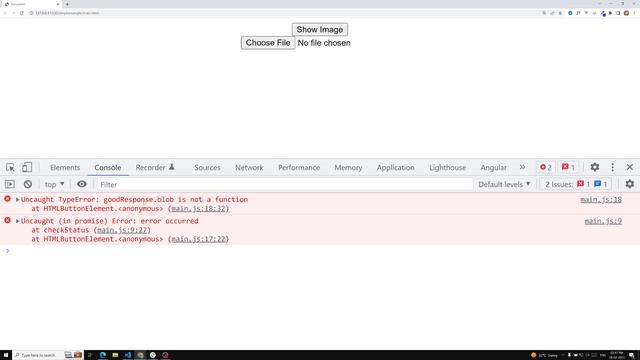Screen dimensions: 640x360
Task: Open a new browser tab with plus
Action: pos(67,4)
